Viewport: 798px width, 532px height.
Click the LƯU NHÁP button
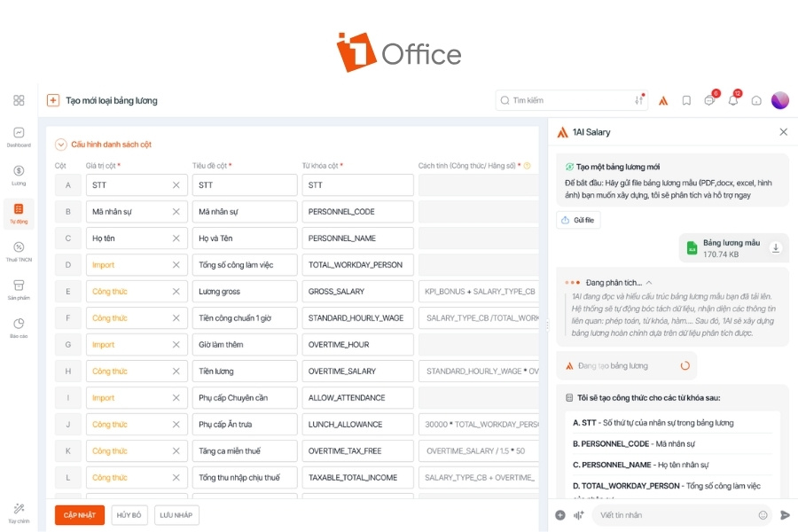(176, 514)
